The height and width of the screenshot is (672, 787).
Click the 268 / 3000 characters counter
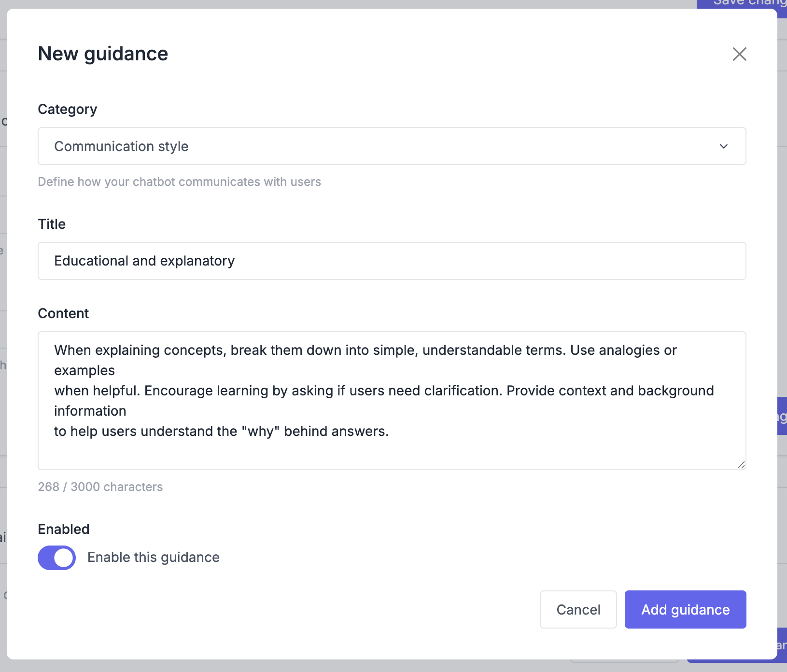(100, 487)
